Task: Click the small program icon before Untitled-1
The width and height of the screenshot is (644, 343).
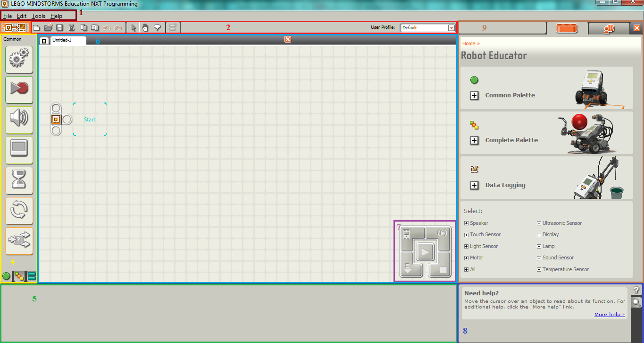Action: click(x=44, y=41)
